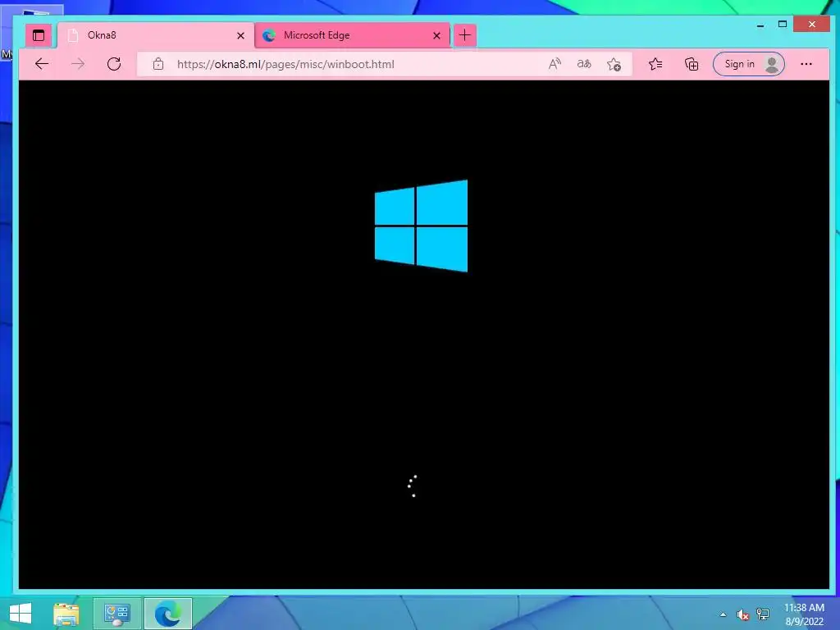
Task: Close the Edge window
Action: click(811, 24)
